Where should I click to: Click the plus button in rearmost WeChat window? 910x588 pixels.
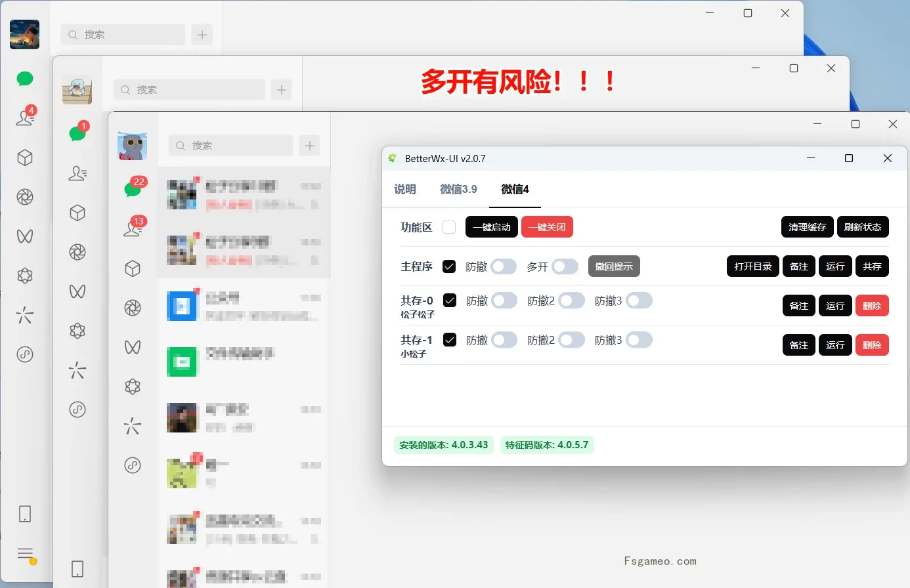tap(202, 34)
